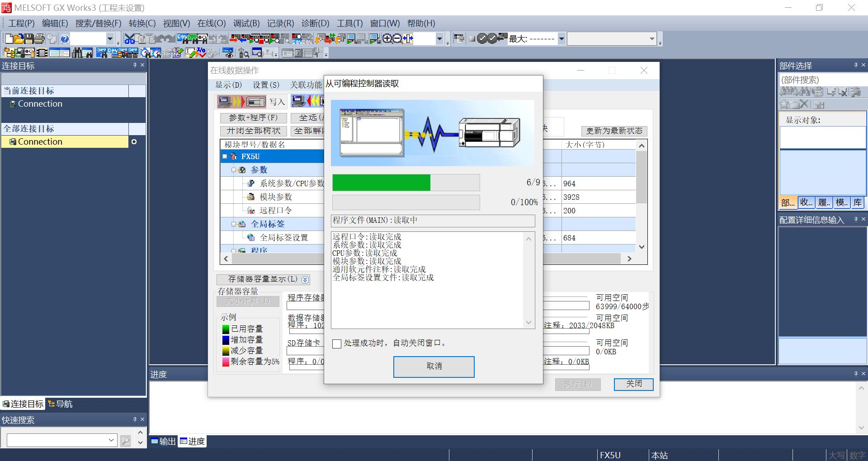The width and height of the screenshot is (868, 461).
Task: Click the 部件搜索 search input field
Action: tap(822, 80)
